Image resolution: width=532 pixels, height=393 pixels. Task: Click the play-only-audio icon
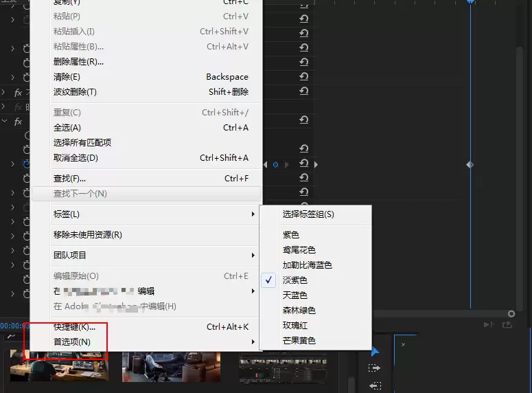[x=489, y=325]
